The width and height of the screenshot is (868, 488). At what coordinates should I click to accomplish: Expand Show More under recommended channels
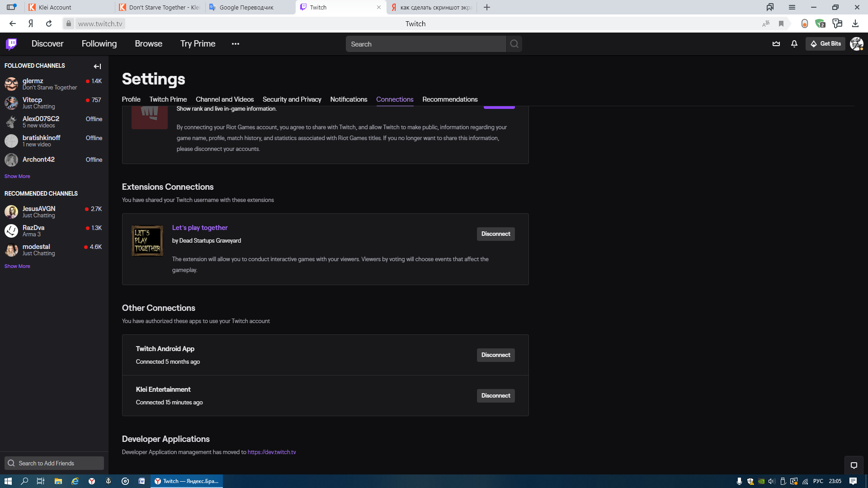coord(17,266)
